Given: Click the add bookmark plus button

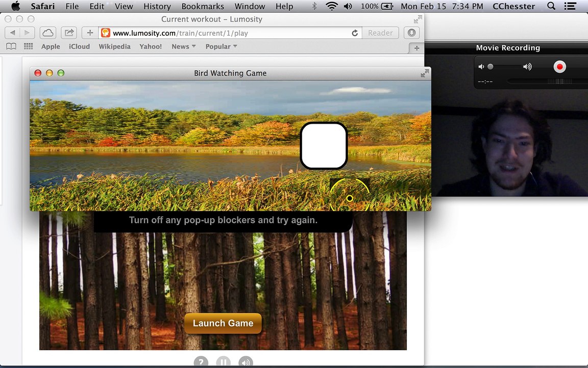Looking at the screenshot, I should coord(90,33).
